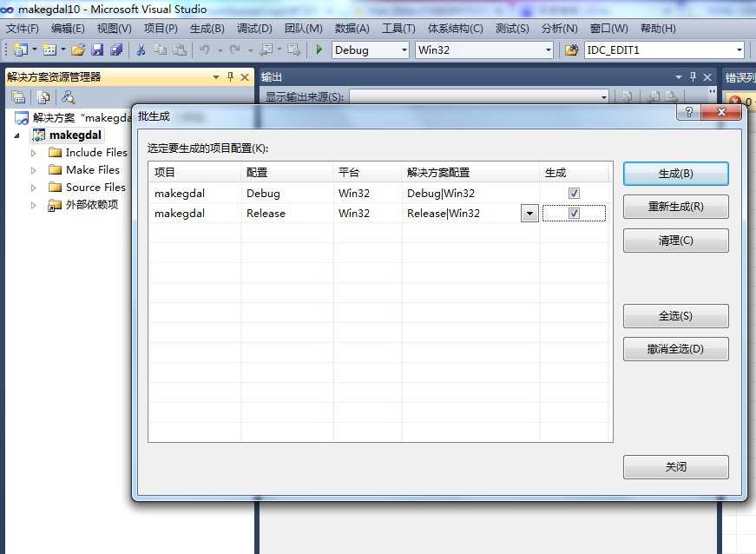Click the Properties icon in Solution Explorer
The height and width of the screenshot is (554, 756).
point(18,97)
